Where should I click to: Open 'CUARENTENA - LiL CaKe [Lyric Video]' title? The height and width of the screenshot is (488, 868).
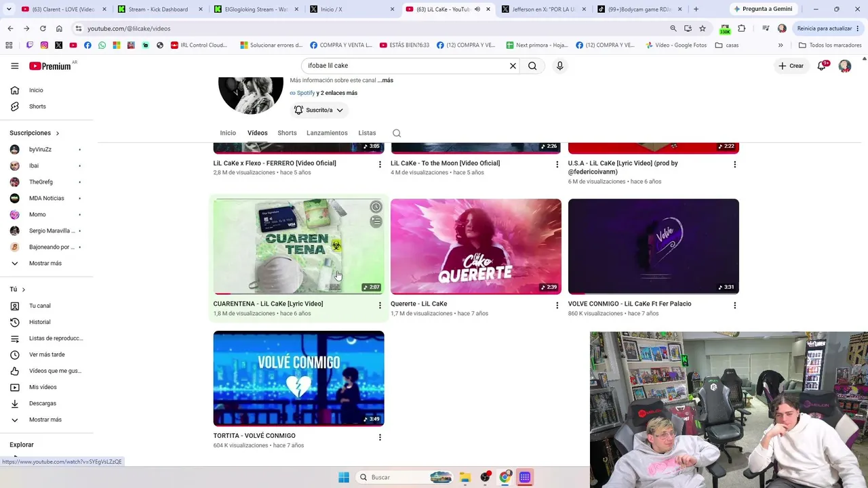(268, 304)
